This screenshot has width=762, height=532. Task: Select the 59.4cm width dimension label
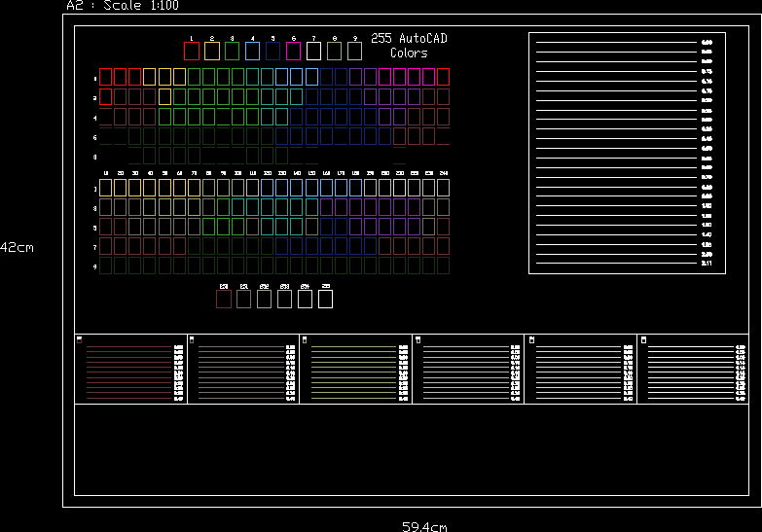pyautogui.click(x=424, y=526)
